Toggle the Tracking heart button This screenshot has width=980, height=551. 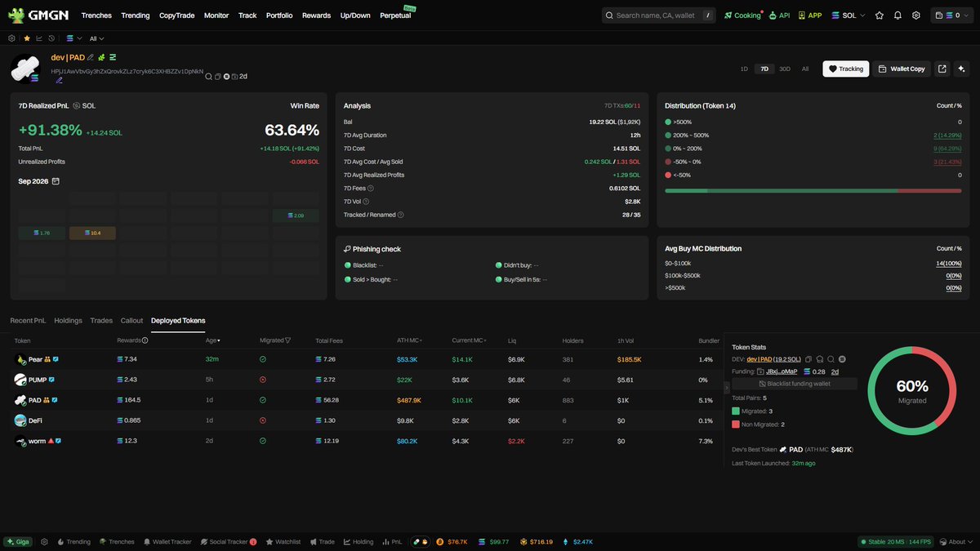point(845,69)
